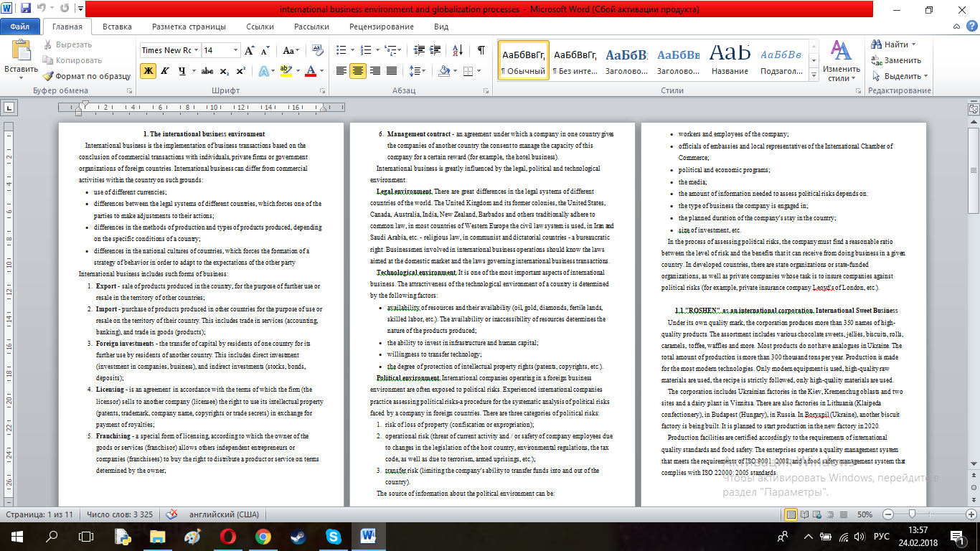This screenshot has width=980, height=551.
Task: Open Opera browser from the taskbar
Action: click(x=227, y=536)
